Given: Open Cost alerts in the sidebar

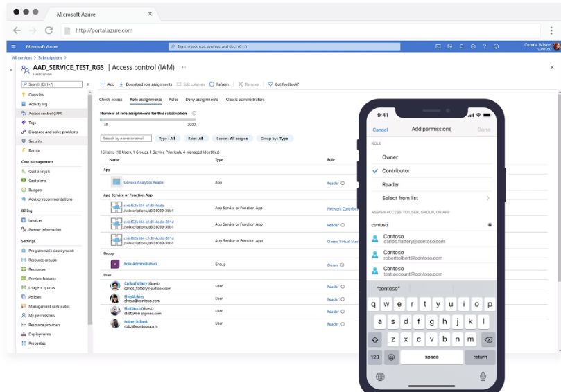Looking at the screenshot, I should tap(37, 181).
